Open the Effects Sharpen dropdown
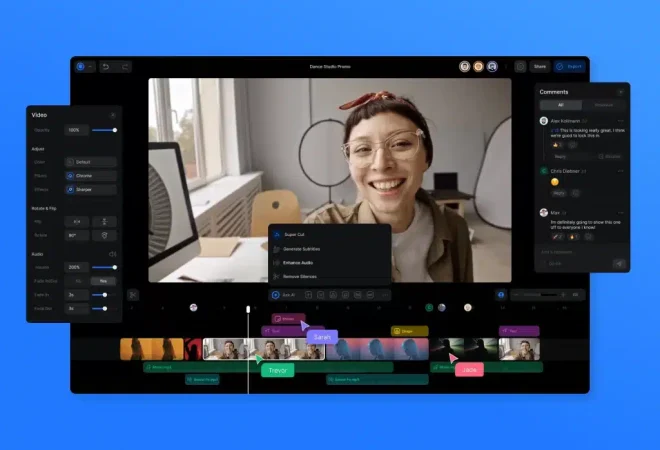This screenshot has width=660, height=450. pyautogui.click(x=91, y=189)
